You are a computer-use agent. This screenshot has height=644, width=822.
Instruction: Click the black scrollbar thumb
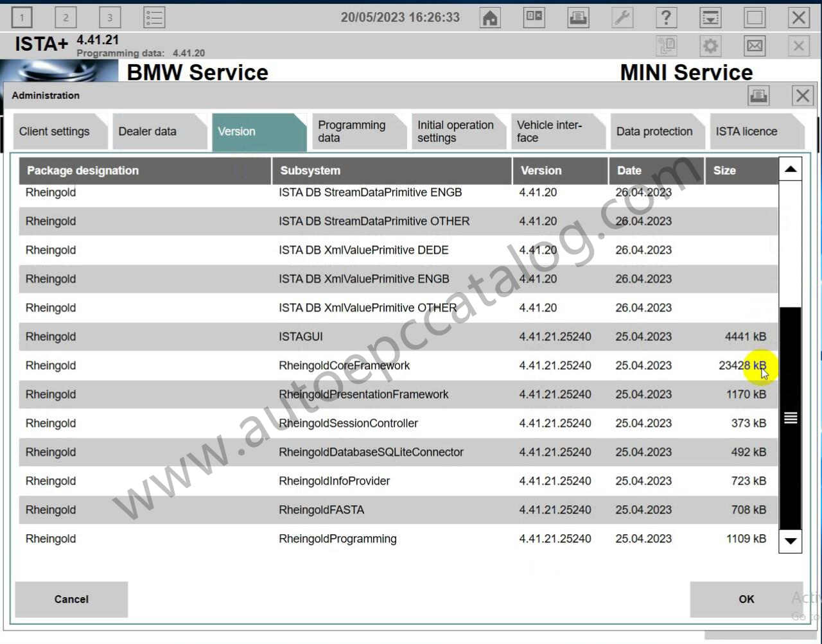pyautogui.click(x=791, y=418)
